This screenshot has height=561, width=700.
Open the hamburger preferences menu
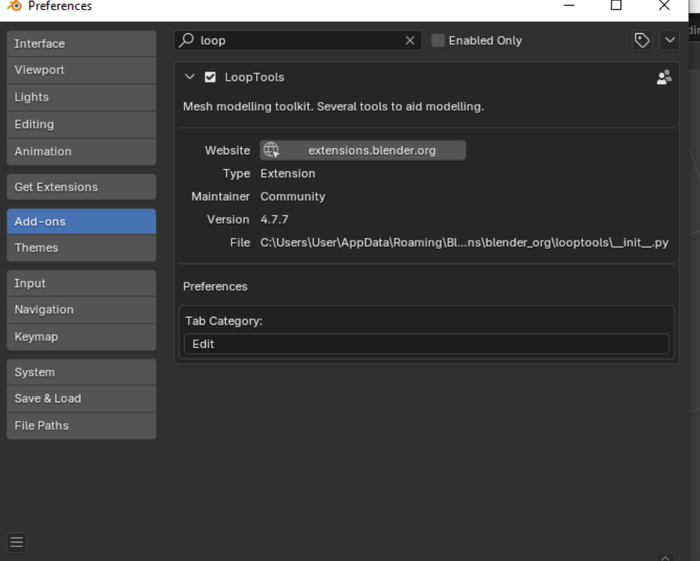[16, 542]
